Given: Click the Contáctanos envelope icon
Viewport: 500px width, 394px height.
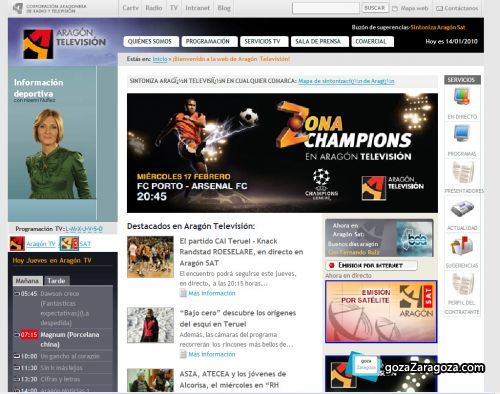Looking at the screenshot, I should (x=439, y=8).
